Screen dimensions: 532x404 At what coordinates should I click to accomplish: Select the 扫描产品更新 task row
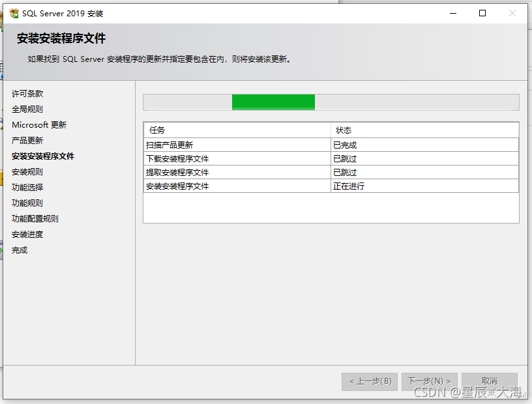pyautogui.click(x=331, y=145)
